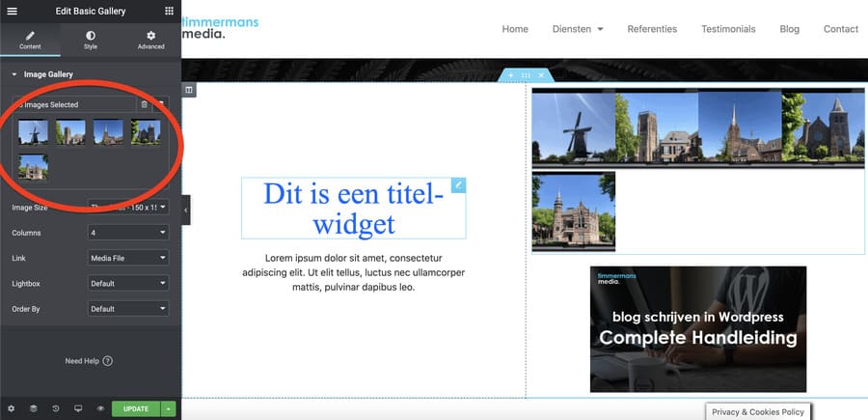Open the Elementor hamburger menu
Image resolution: width=868 pixels, height=420 pixels.
12,11
